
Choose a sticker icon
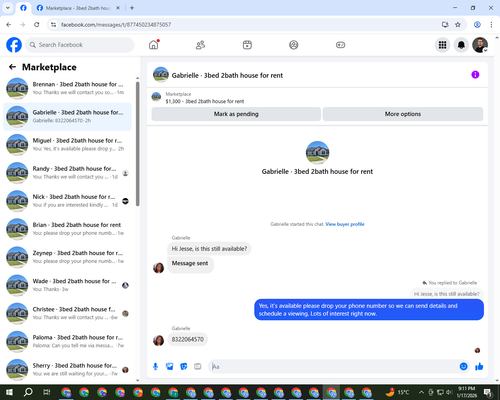pos(184,367)
